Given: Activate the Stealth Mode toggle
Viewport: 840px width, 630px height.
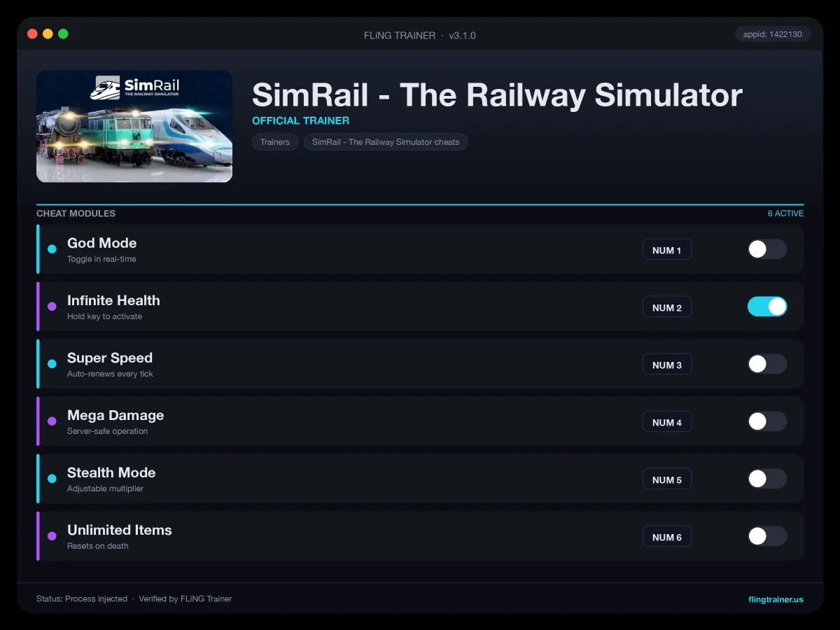Looking at the screenshot, I should point(767,479).
